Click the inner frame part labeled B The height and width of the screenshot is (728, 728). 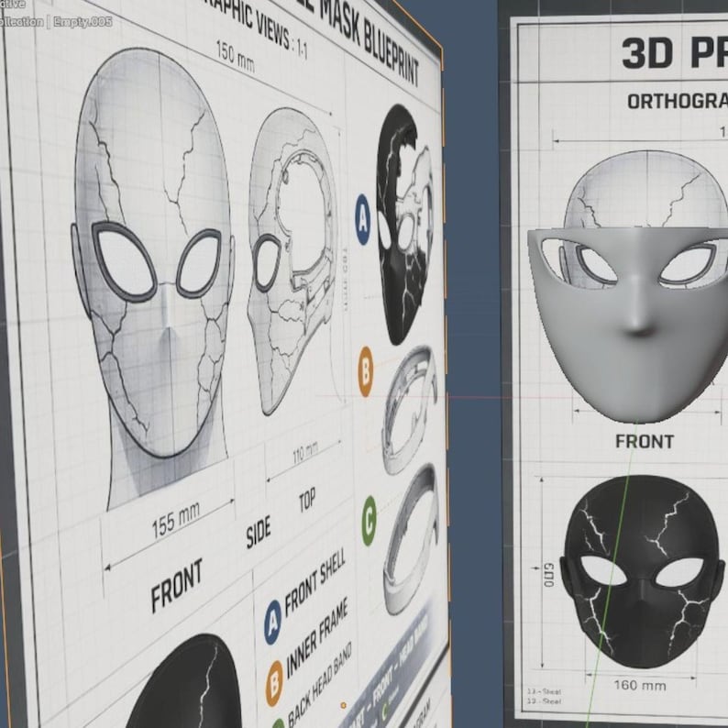(408, 409)
